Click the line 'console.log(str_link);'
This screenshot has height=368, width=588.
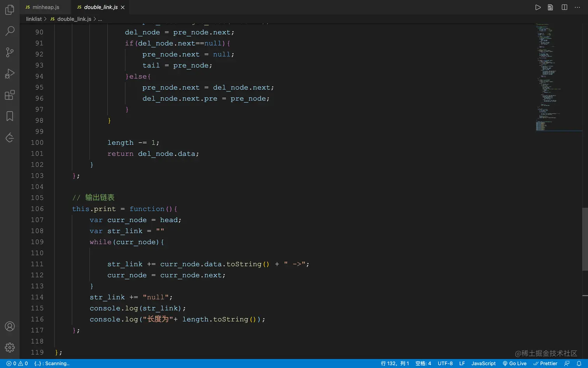[138, 308]
